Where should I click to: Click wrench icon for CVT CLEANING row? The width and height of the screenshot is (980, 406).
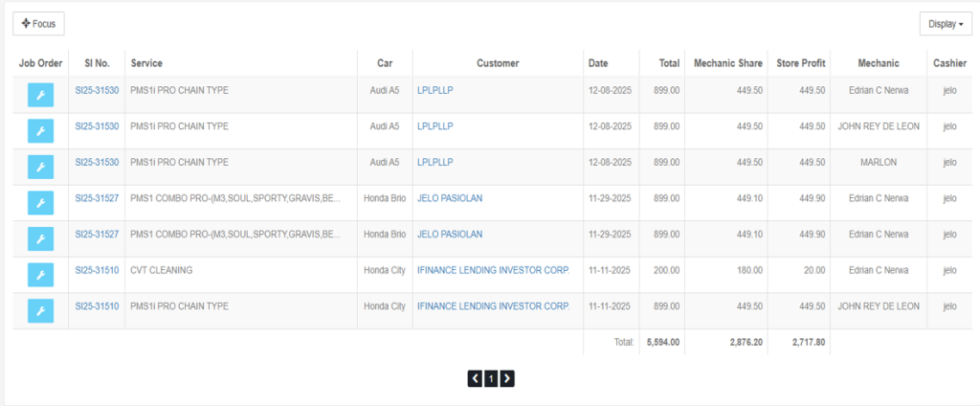pos(40,275)
